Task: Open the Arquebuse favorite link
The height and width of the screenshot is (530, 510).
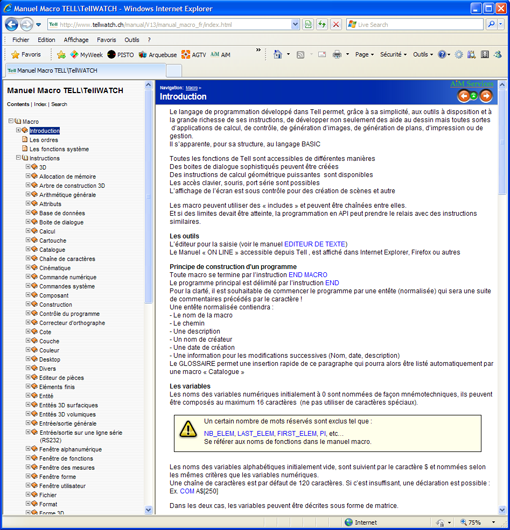Action: tap(158, 54)
